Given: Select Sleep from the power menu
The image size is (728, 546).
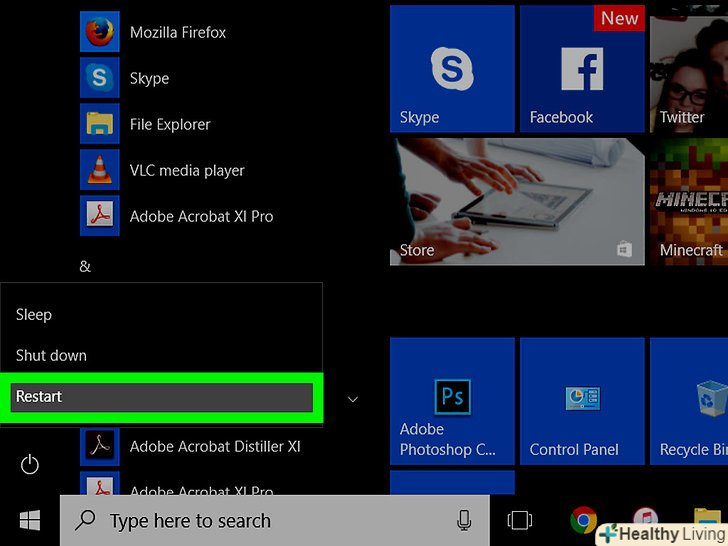Looking at the screenshot, I should (161, 314).
